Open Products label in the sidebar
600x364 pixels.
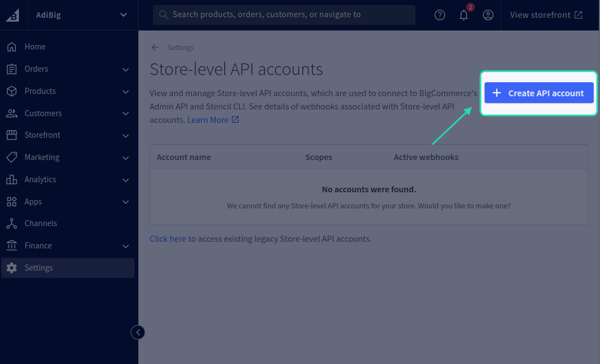pos(40,91)
